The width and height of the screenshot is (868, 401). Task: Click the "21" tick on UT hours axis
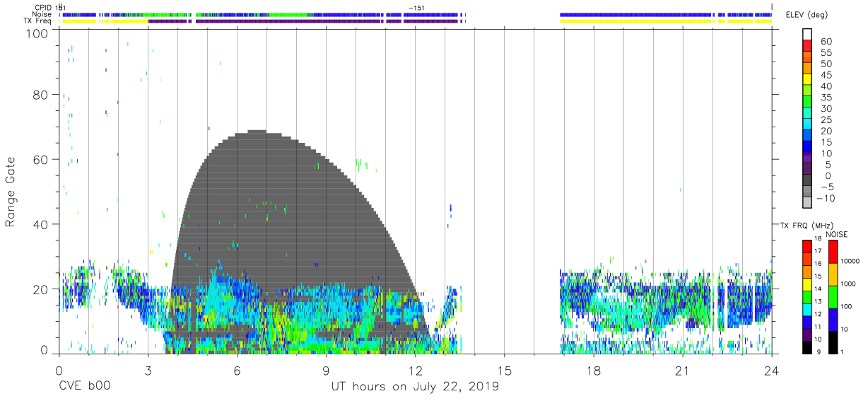tap(682, 371)
